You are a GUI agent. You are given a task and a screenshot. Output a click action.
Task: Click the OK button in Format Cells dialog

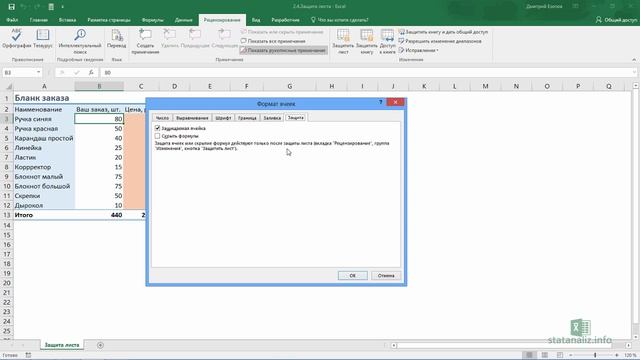tap(353, 276)
